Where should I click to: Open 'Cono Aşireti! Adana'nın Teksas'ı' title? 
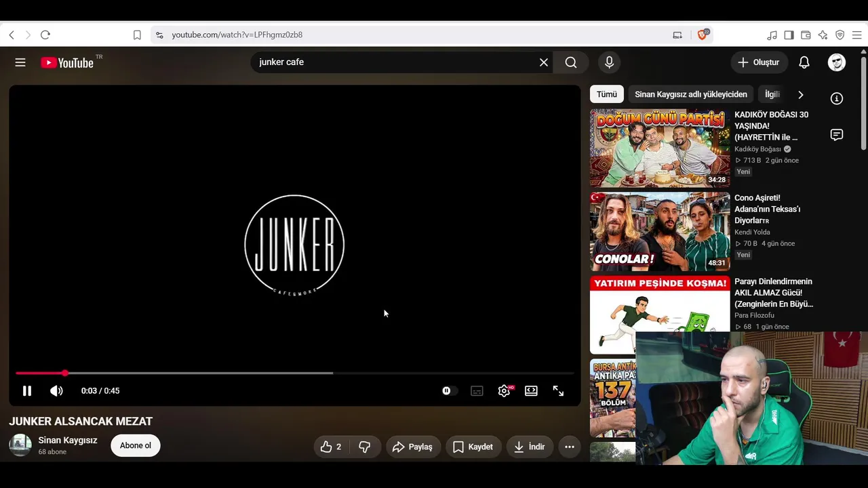768,209
